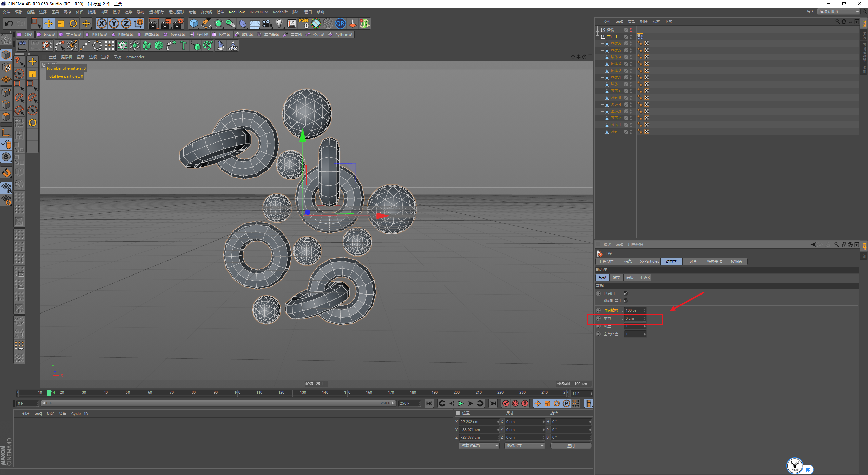This screenshot has height=475, width=868.
Task: Click the light bulb Light icon
Action: [279, 23]
